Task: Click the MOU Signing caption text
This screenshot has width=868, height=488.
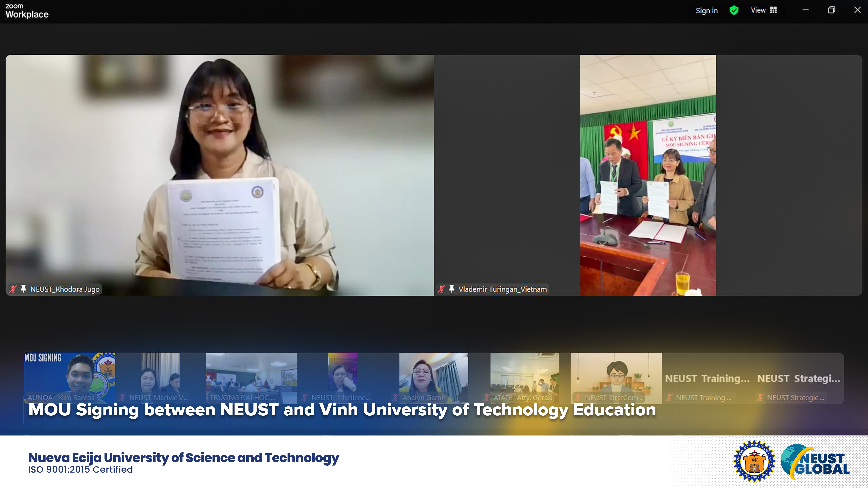Action: pyautogui.click(x=342, y=410)
